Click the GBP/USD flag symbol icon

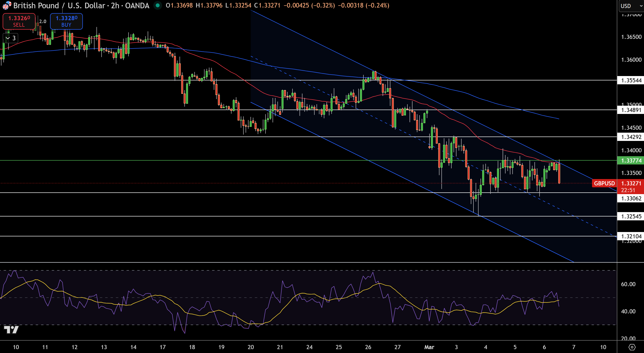(7, 5)
